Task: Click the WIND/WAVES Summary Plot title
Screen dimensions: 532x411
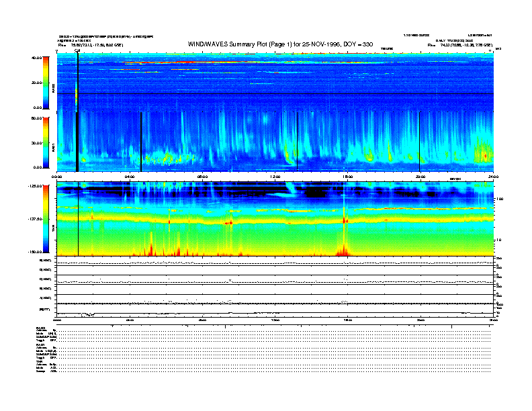Action: (x=280, y=44)
